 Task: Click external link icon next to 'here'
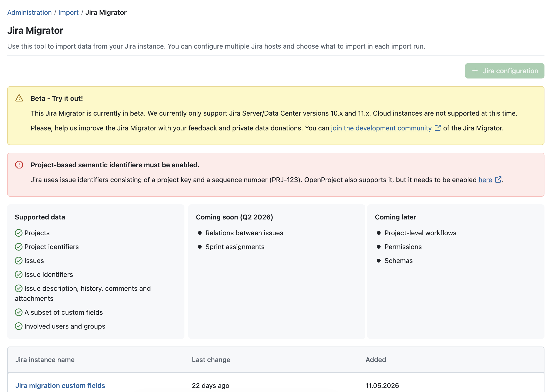pyautogui.click(x=498, y=180)
